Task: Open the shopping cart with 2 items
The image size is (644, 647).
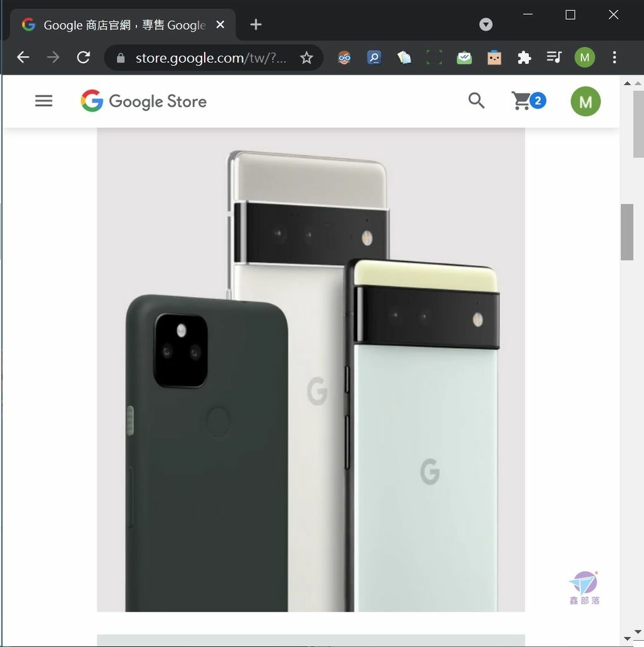Action: point(528,100)
